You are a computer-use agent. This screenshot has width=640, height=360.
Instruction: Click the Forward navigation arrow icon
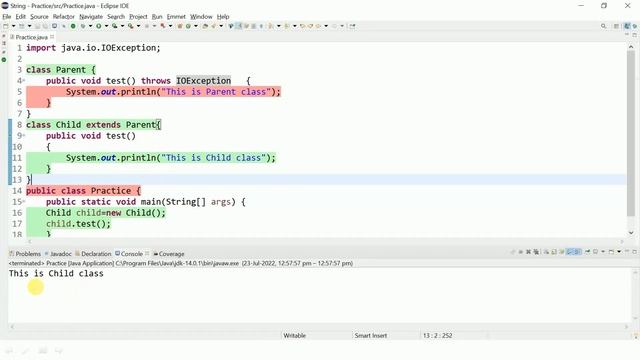pos(335,26)
